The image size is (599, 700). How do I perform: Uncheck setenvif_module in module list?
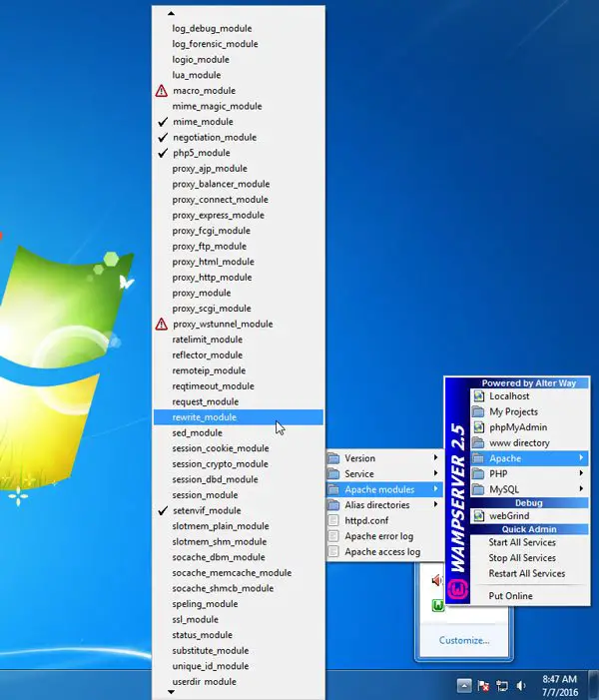point(238,510)
